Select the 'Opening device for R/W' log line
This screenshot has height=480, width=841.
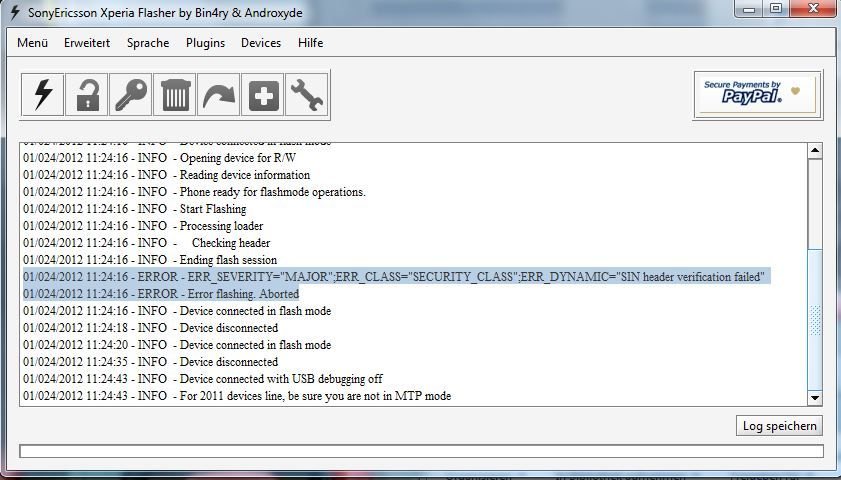159,158
